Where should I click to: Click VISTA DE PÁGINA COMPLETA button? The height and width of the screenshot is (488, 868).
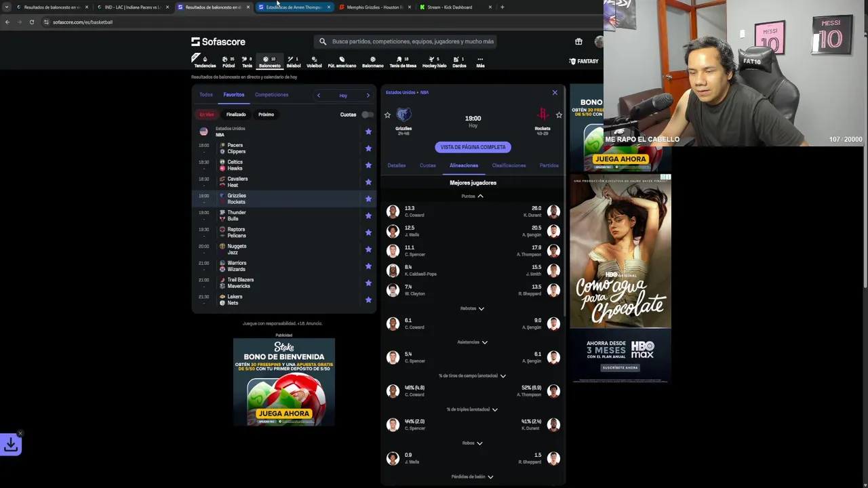(x=473, y=147)
